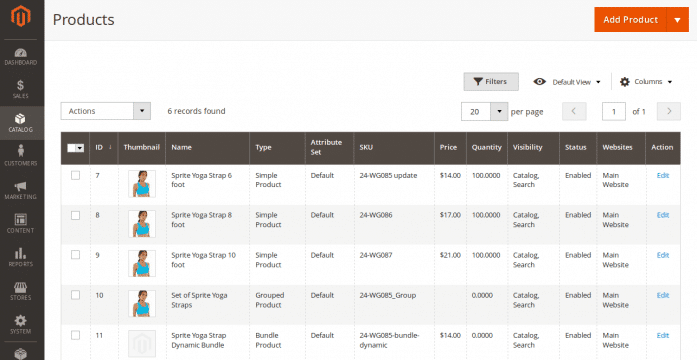This screenshot has height=360, width=697.
Task: Click SKU text 24-WG085_Group
Action: (388, 295)
